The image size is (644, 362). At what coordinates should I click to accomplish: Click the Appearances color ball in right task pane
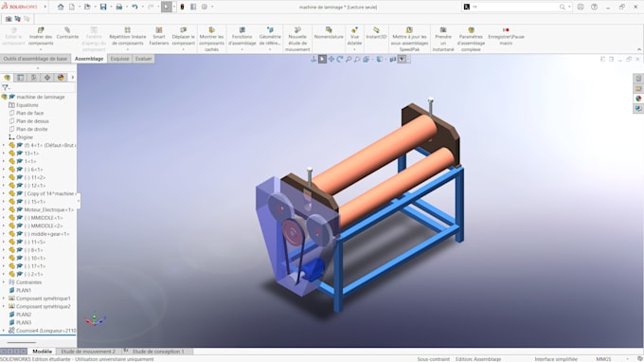(x=638, y=99)
